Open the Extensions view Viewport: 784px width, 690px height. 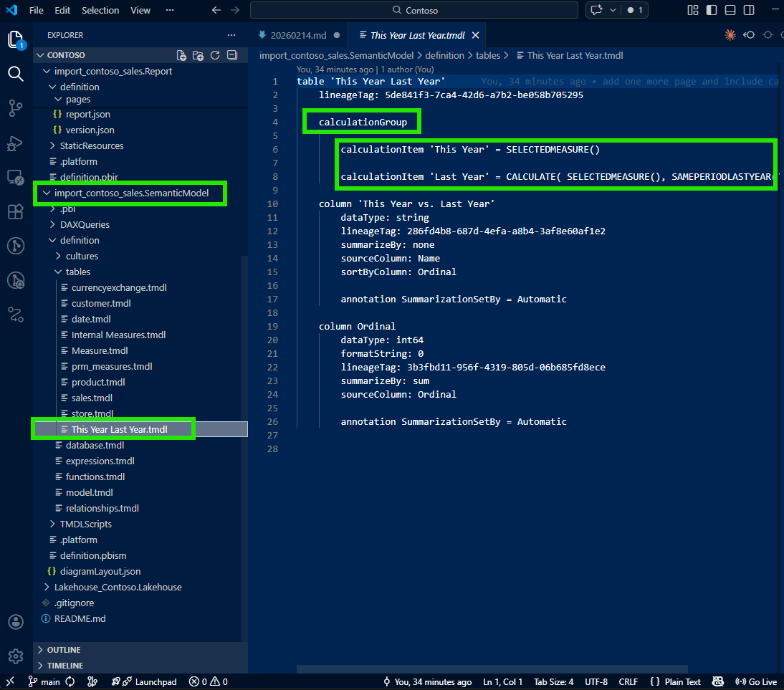(x=16, y=211)
